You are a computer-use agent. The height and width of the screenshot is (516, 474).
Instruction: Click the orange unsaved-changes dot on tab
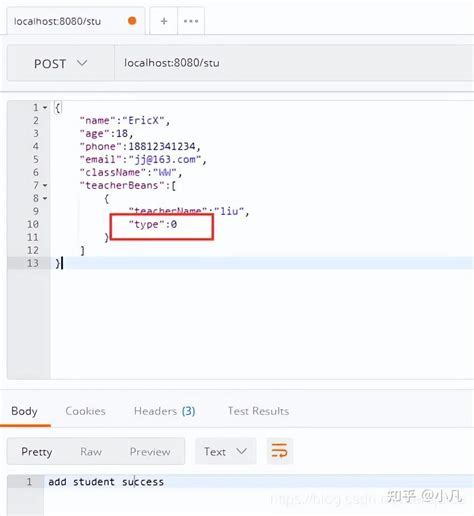pyautogui.click(x=132, y=21)
